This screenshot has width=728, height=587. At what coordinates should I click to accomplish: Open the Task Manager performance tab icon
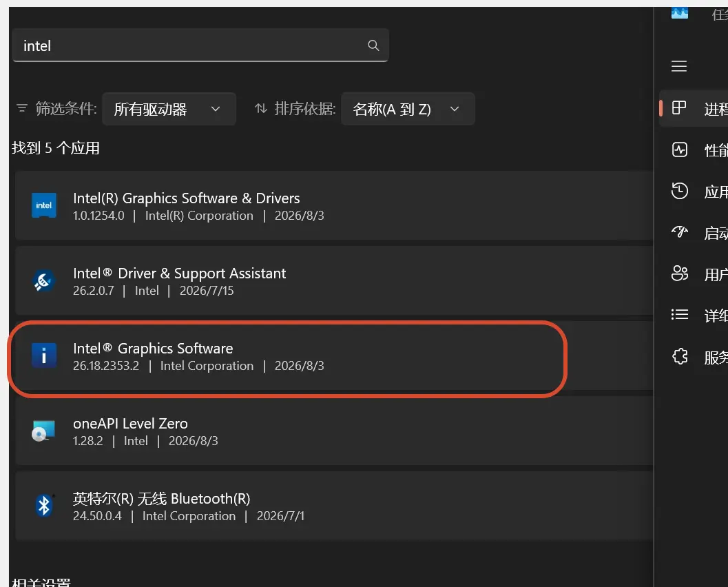(680, 150)
